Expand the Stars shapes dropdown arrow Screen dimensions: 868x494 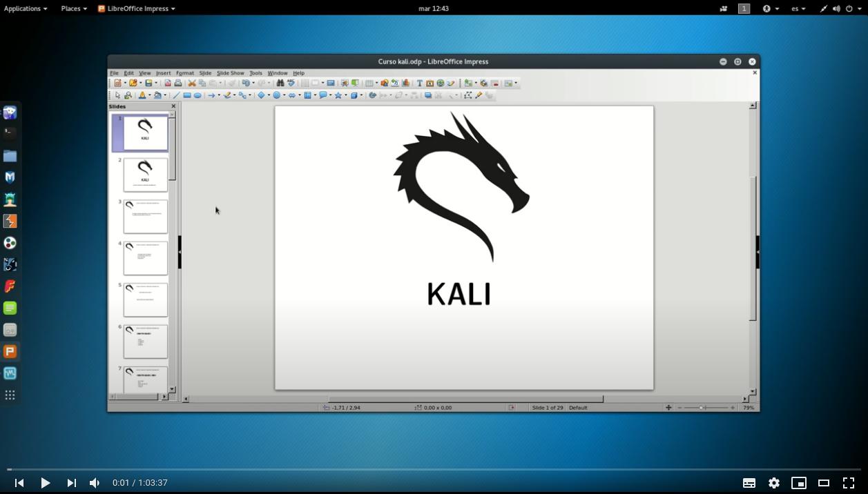346,95
